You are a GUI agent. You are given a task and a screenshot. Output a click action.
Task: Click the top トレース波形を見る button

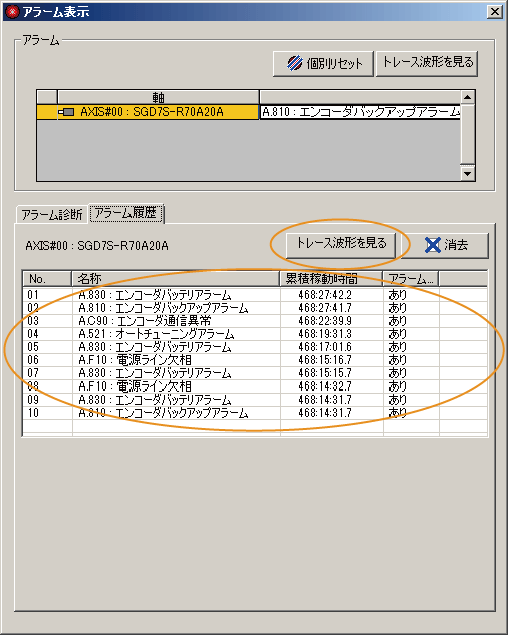pos(427,63)
